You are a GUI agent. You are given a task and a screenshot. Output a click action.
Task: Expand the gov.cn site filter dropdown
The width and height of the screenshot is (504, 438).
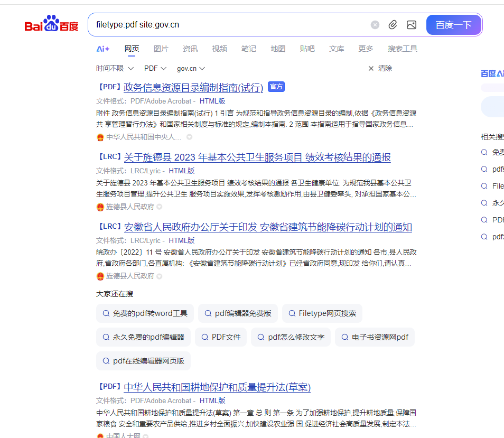(191, 69)
